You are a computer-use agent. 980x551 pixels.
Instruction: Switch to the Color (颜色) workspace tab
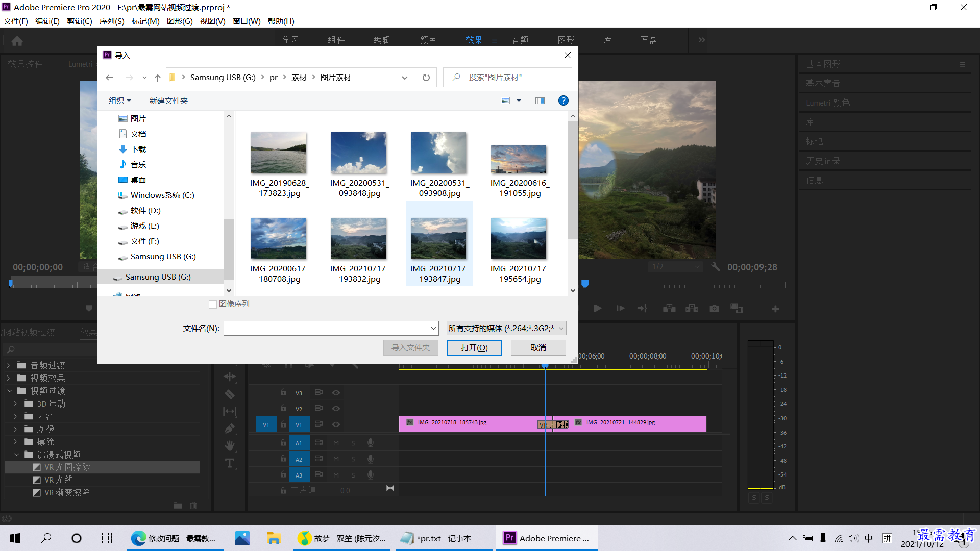point(428,40)
